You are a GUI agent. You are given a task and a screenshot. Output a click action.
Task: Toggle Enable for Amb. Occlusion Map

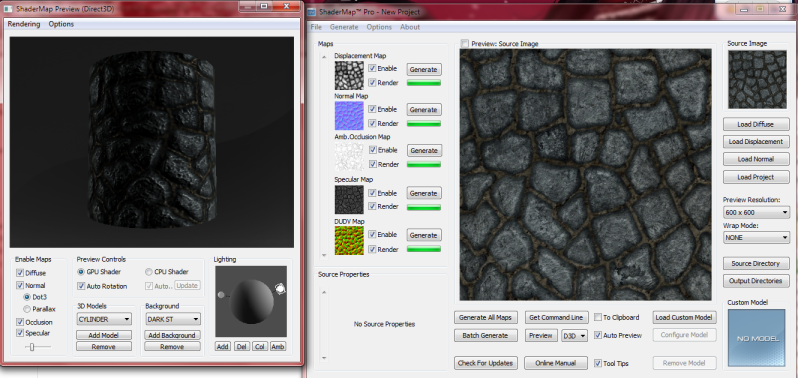pyautogui.click(x=373, y=150)
